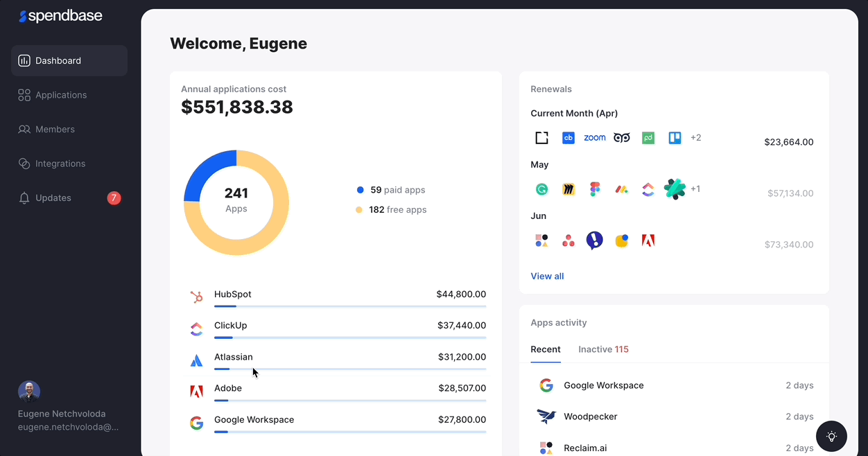Click the blue paid apps legend dot
The width and height of the screenshot is (868, 456).
click(x=360, y=190)
